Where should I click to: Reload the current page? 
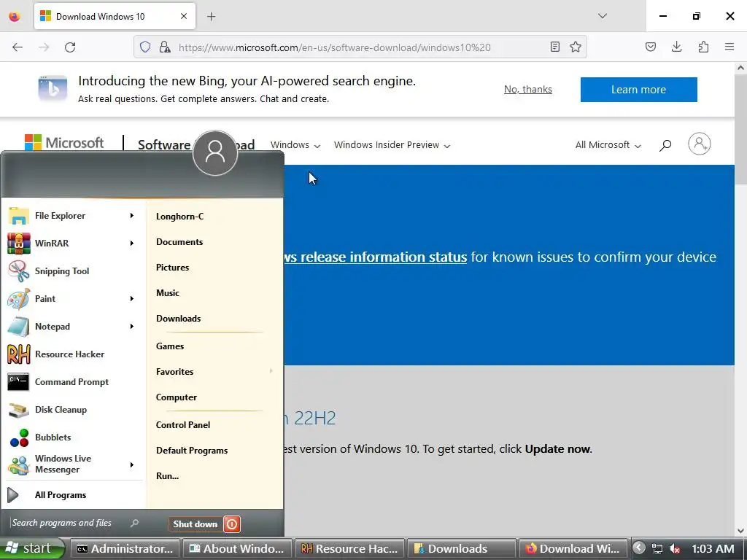(x=70, y=47)
